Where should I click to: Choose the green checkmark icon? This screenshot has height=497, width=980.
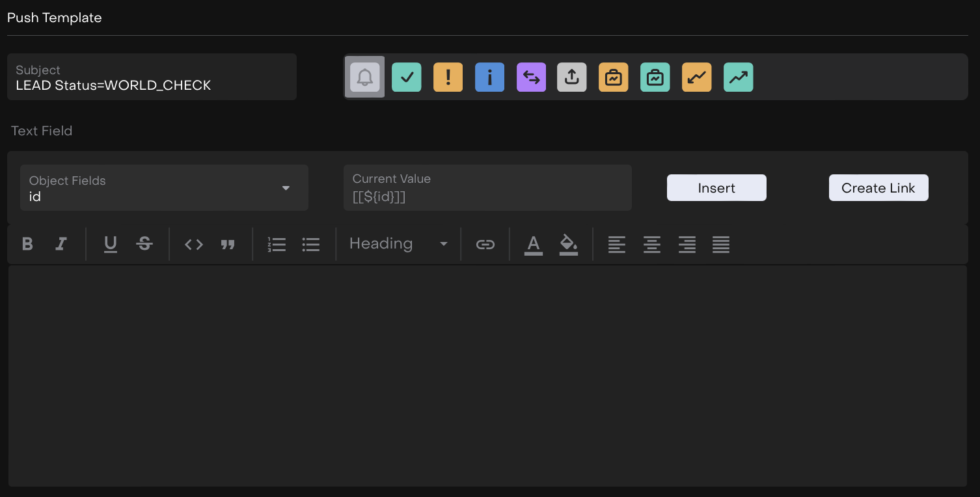407,77
